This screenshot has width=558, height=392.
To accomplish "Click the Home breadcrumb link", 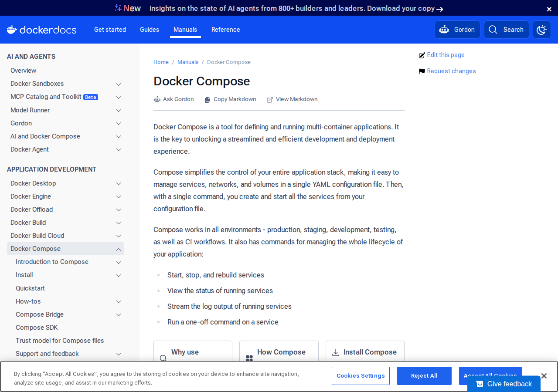I will point(161,62).
